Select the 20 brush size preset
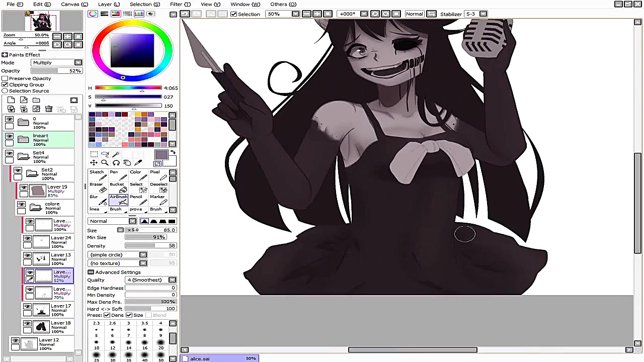 161,345
